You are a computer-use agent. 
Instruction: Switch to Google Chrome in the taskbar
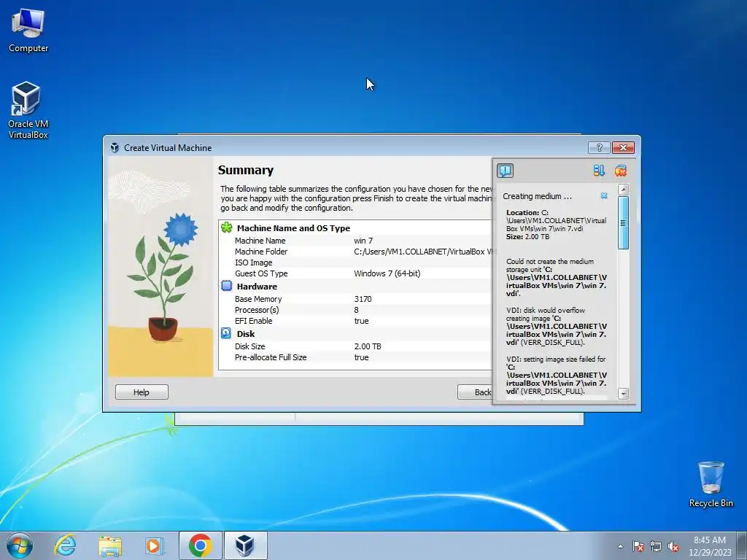tap(200, 545)
